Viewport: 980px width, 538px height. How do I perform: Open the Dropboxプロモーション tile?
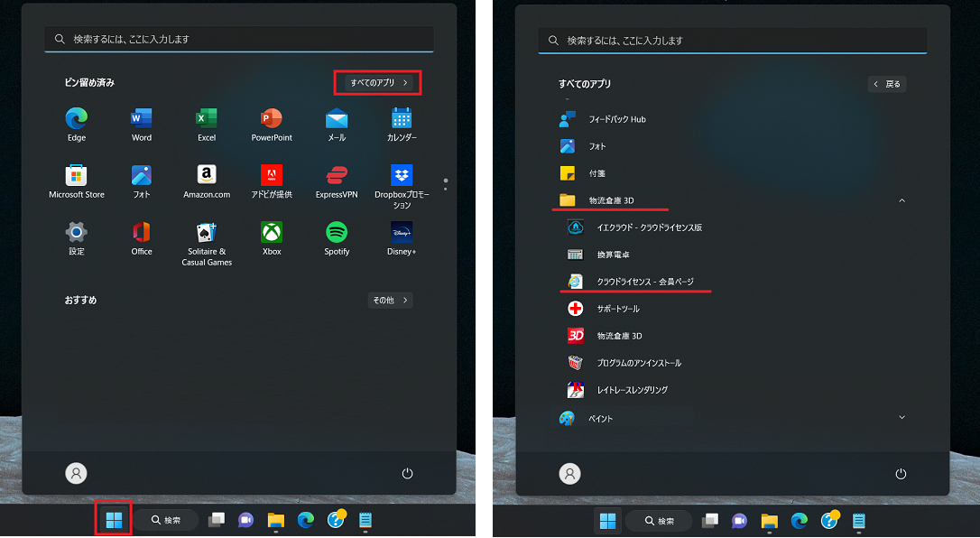pos(402,187)
